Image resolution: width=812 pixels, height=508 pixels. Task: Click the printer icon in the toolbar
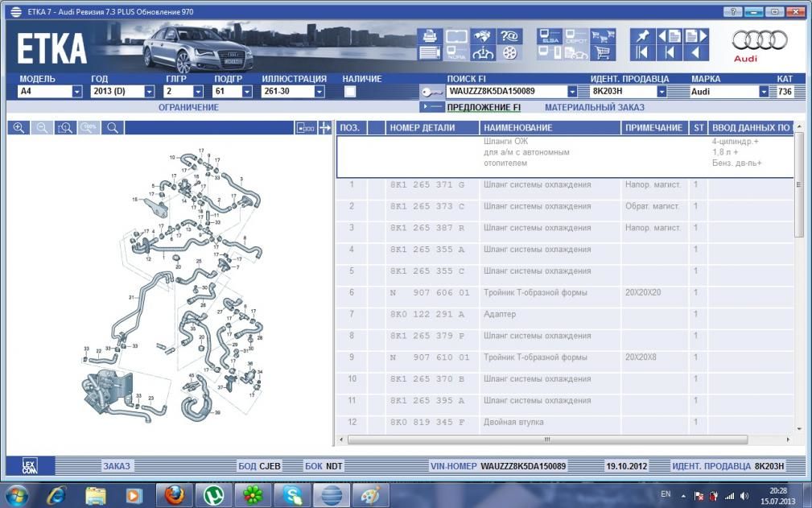pos(429,36)
